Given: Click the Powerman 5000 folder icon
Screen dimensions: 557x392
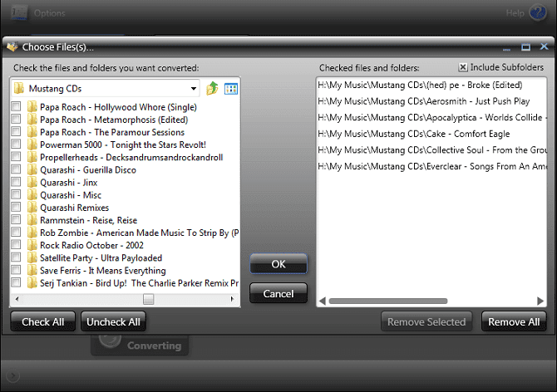Looking at the screenshot, I should pyautogui.click(x=32, y=145).
